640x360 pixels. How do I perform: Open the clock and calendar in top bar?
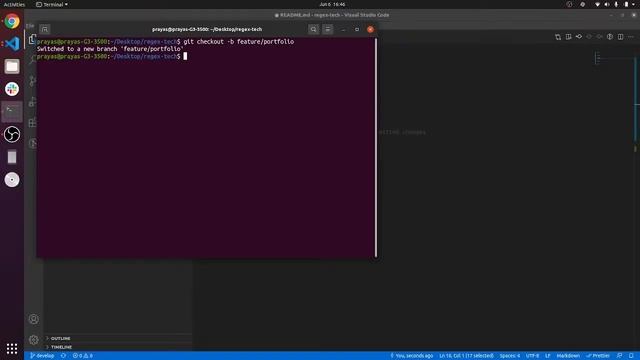pos(332,4)
